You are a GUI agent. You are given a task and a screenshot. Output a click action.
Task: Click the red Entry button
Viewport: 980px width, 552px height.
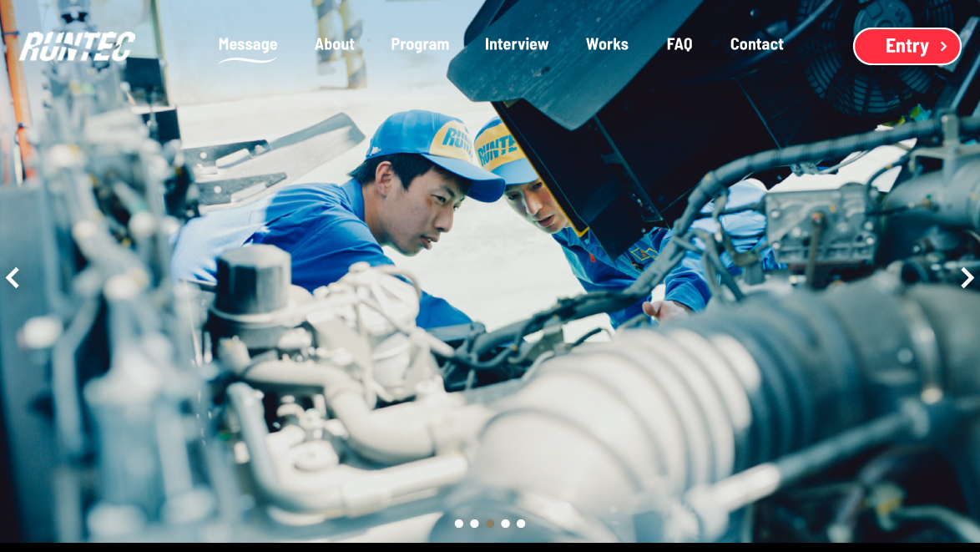point(907,46)
